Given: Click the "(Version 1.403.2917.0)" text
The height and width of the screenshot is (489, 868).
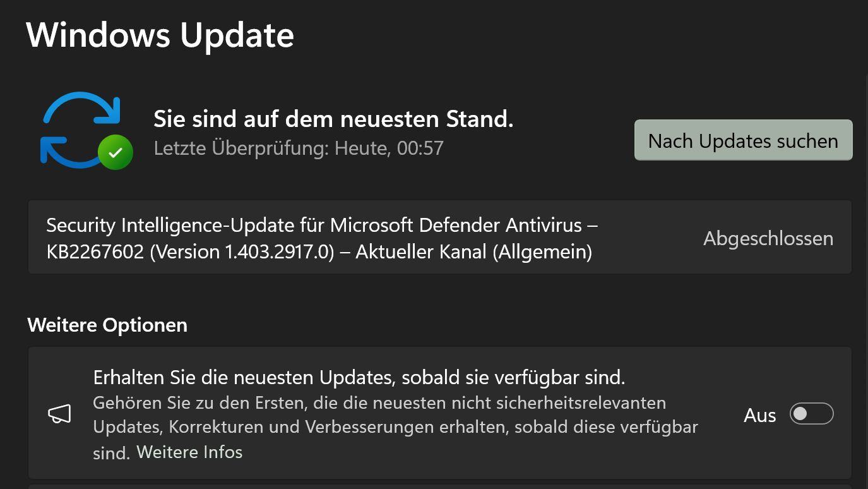Looking at the screenshot, I should pos(242,251).
